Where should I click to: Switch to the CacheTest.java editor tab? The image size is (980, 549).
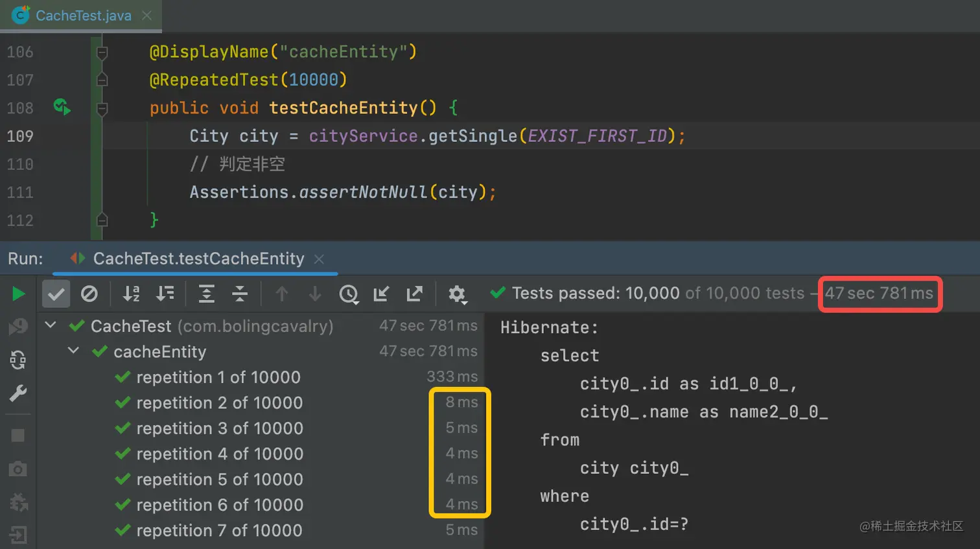coord(83,16)
